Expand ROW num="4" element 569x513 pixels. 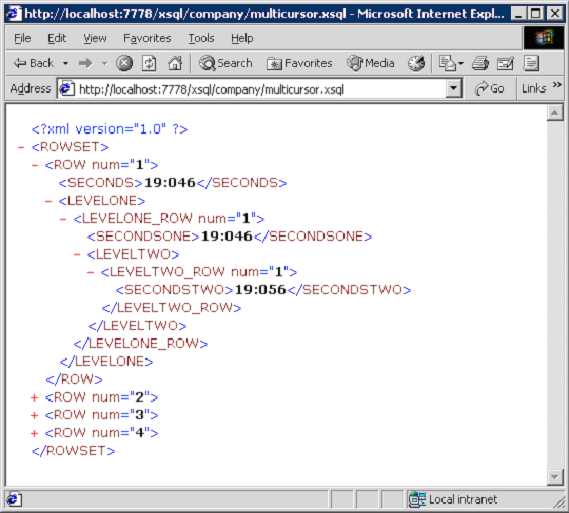pos(35,433)
